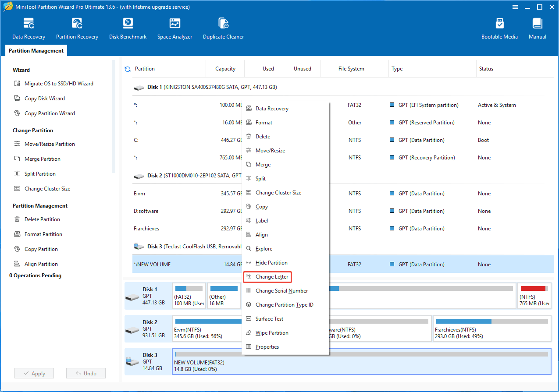Select Disk 3 Teclast CoolFlash header row
This screenshot has width=559, height=392.
coord(343,247)
